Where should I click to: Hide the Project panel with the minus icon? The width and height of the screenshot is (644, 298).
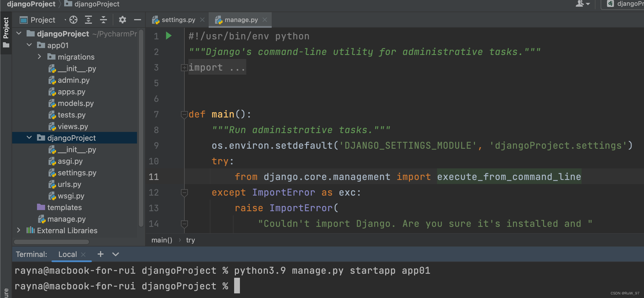(137, 20)
